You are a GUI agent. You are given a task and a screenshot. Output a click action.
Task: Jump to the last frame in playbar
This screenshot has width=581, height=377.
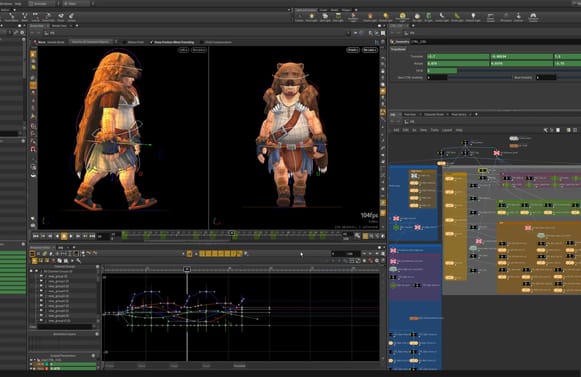[92, 236]
